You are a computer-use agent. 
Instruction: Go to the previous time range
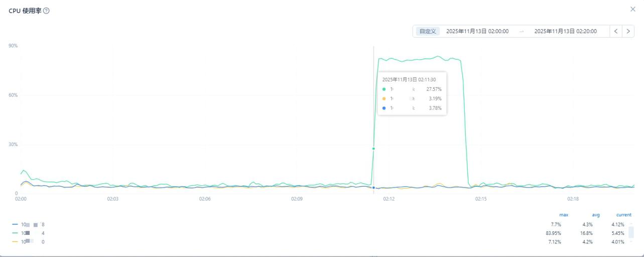(616, 31)
